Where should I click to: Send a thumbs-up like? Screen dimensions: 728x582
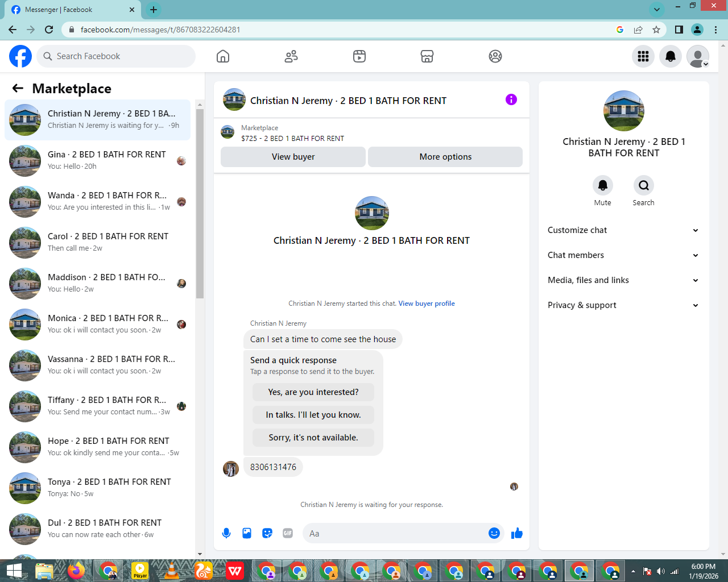tap(517, 533)
